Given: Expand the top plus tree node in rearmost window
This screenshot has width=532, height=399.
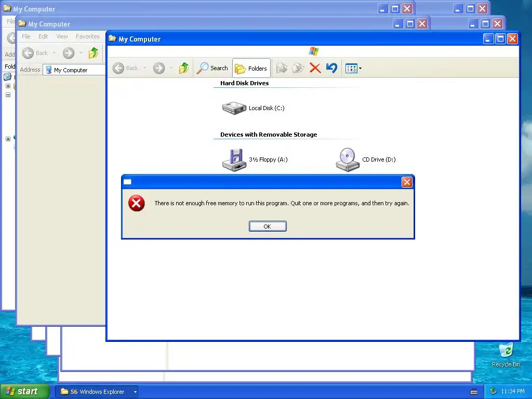Looking at the screenshot, I should pos(8,86).
